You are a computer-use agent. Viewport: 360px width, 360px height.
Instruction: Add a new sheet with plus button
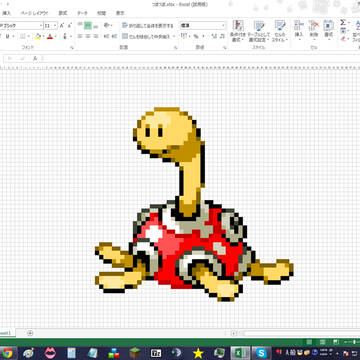click(x=30, y=333)
